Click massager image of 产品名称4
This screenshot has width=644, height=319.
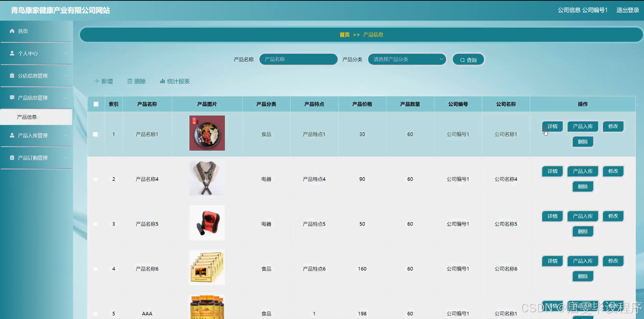click(x=207, y=178)
